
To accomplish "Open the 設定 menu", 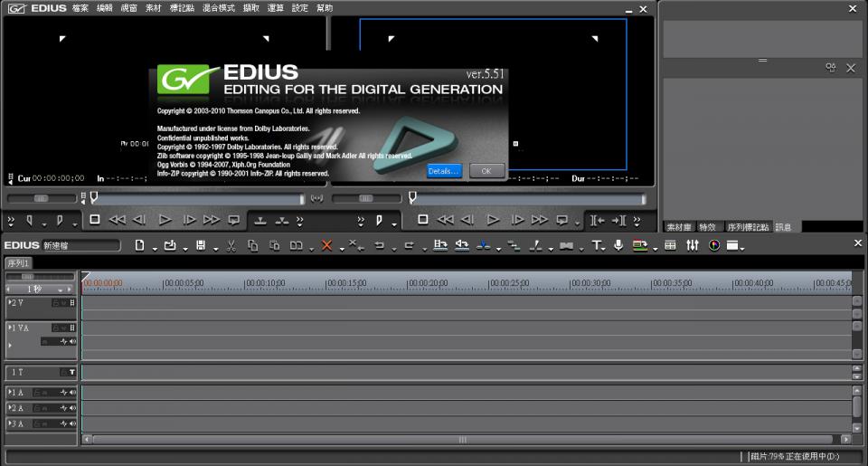I will tap(299, 8).
